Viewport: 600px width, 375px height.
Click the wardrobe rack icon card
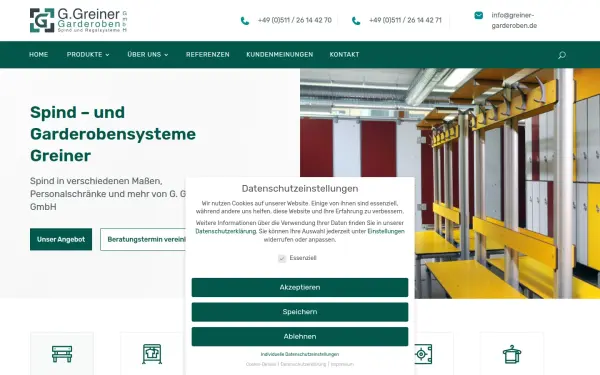pos(152,354)
